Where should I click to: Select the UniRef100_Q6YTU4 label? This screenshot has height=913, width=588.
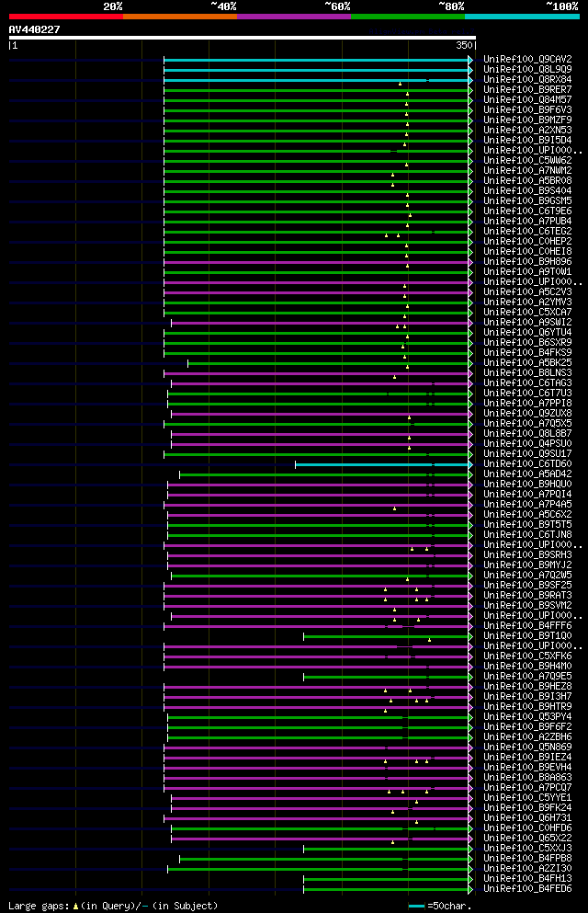click(x=527, y=333)
